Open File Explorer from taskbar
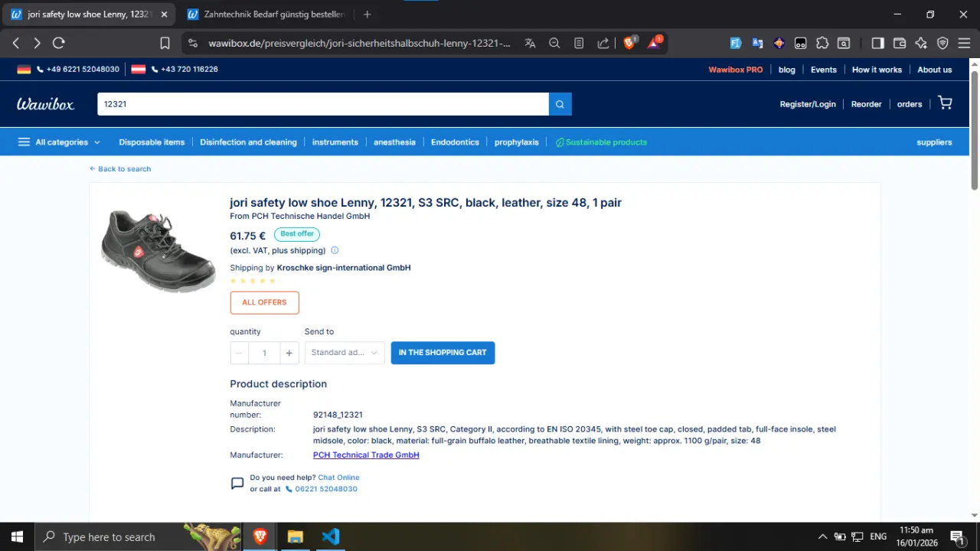Screen dimensions: 980x551 click(x=296, y=536)
